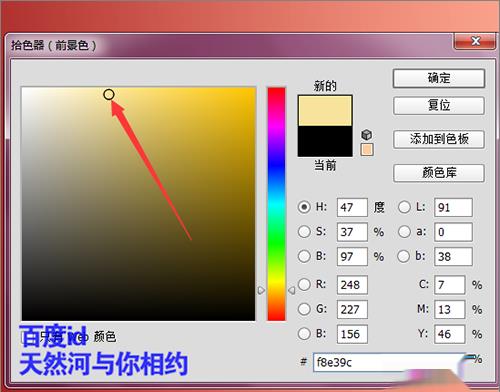The image size is (500, 392).
Task: Click the new color preview swatch
Action: click(325, 110)
